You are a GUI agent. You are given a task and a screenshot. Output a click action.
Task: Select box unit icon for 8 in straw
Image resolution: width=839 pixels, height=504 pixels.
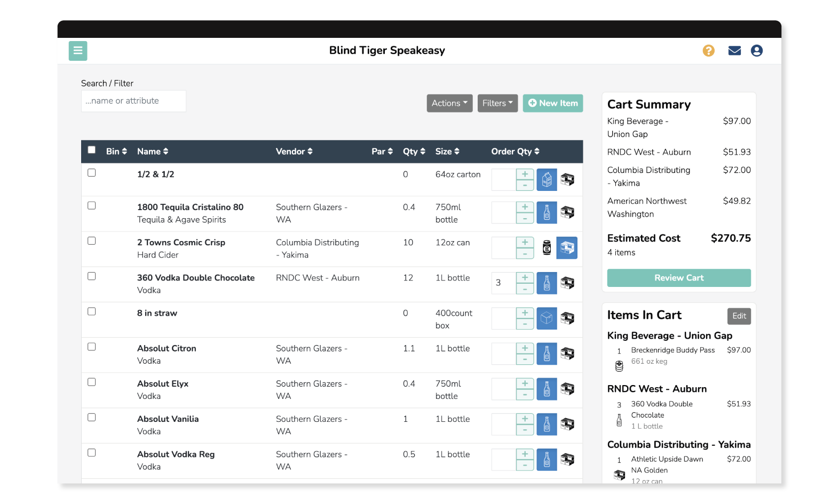547,318
